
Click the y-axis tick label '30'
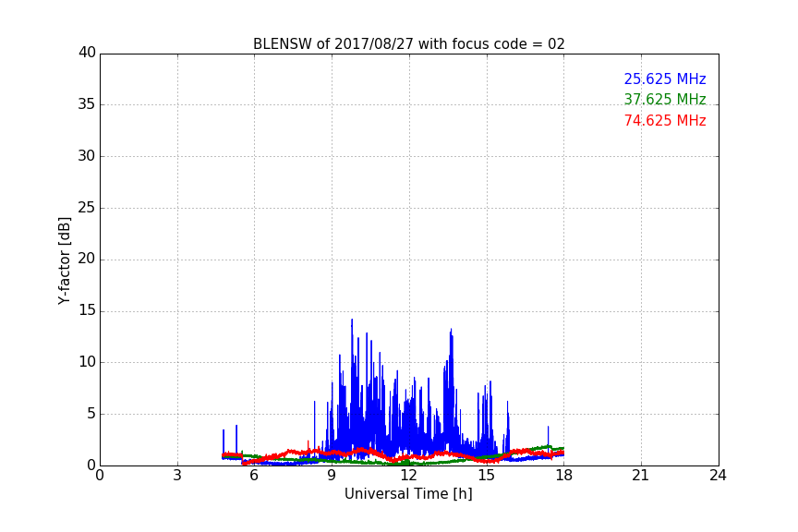pos(87,156)
